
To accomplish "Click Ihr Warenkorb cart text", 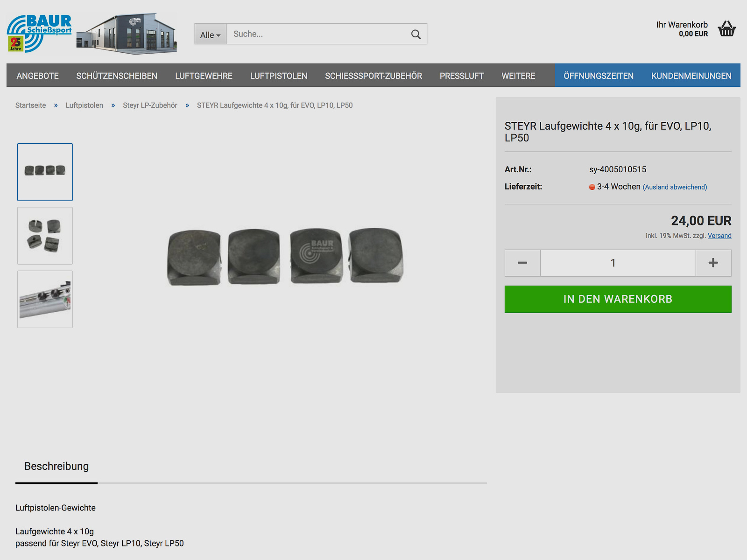I will pos(682,25).
